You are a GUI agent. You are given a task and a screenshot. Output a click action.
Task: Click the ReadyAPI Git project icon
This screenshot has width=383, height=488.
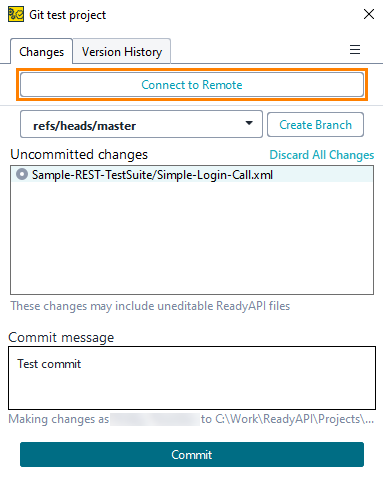[x=16, y=14]
